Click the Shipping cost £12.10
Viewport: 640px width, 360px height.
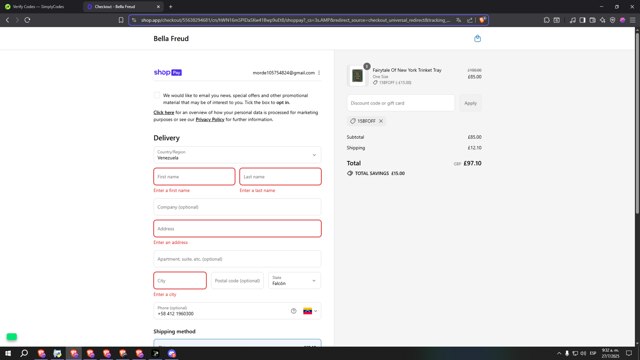click(474, 148)
